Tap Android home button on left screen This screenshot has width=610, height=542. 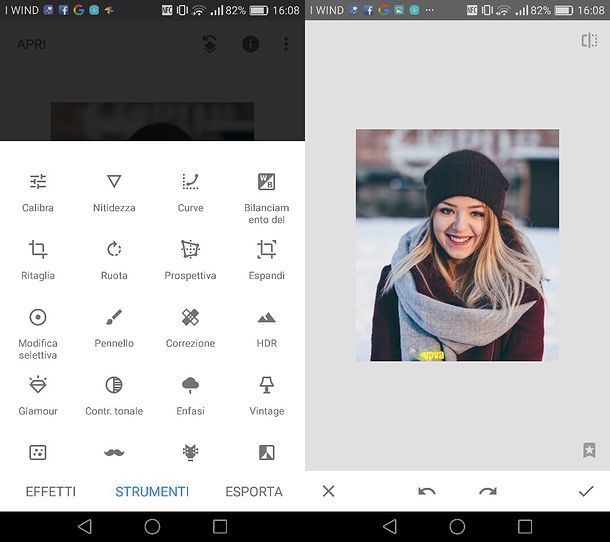point(152,526)
